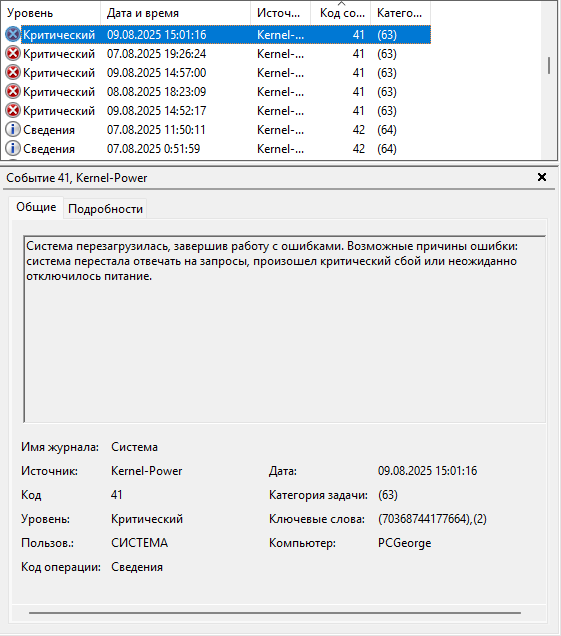Viewport: 561px width, 636px height.
Task: Click critical error icon of 08.08.2025 18:23:09 event
Action: point(13,92)
